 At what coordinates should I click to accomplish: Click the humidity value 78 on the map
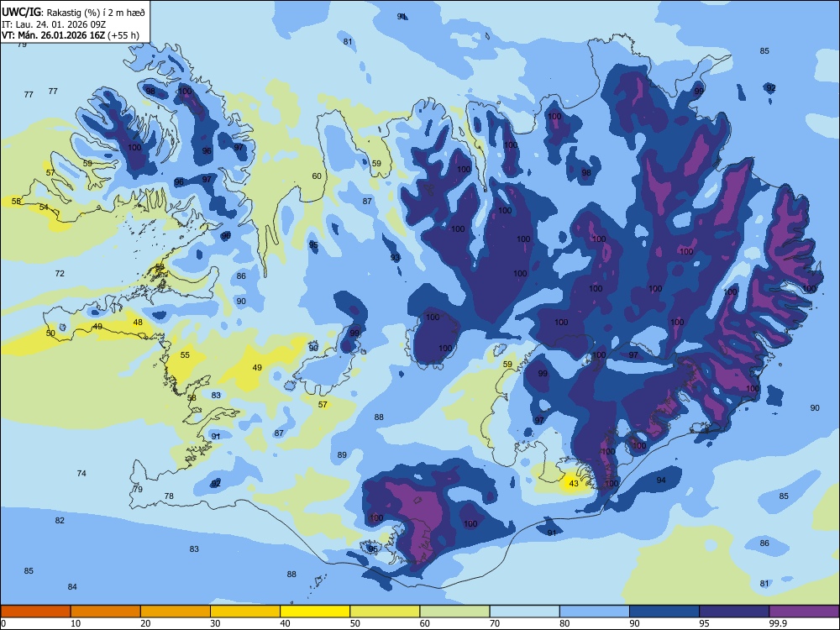[169, 496]
